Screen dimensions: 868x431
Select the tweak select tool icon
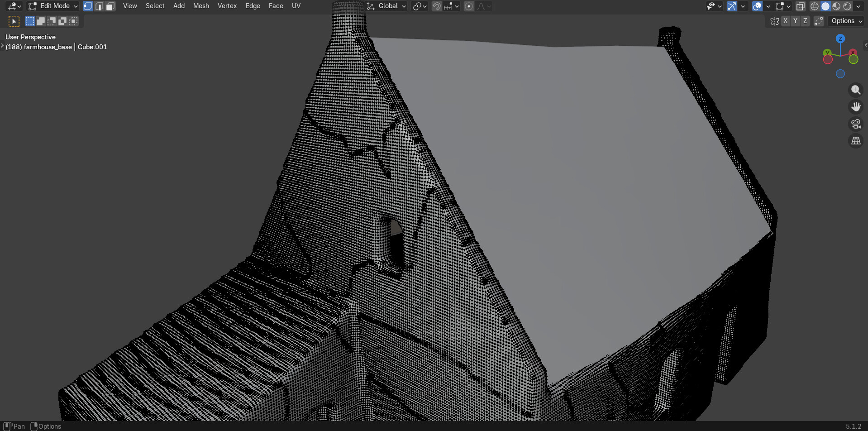14,21
